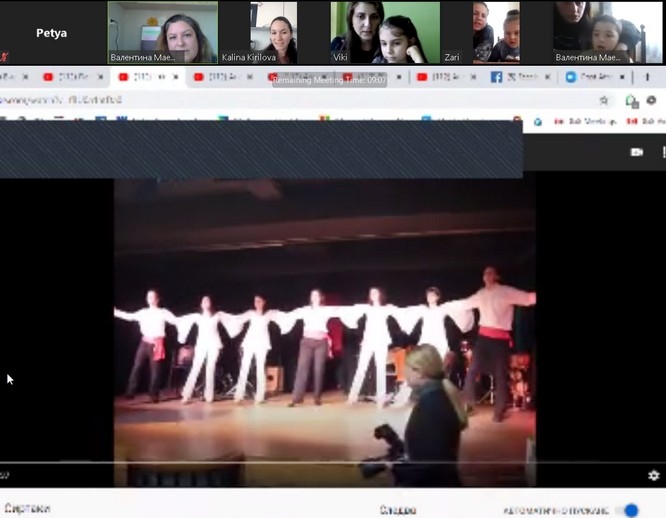This screenshot has width=666, height=518.
Task: Click the YouTube create video camera icon
Action: click(x=636, y=152)
